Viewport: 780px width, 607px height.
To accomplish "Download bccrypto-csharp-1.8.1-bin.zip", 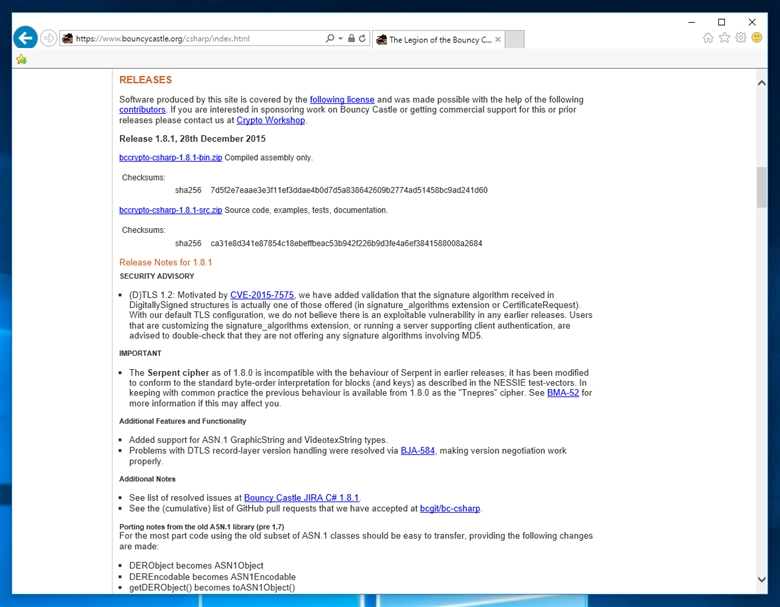I will coord(171,157).
